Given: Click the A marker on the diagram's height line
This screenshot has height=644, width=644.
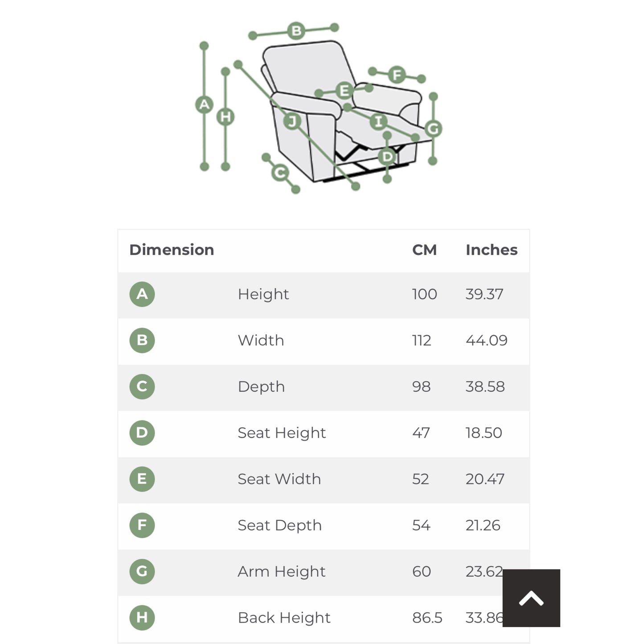Looking at the screenshot, I should [204, 105].
